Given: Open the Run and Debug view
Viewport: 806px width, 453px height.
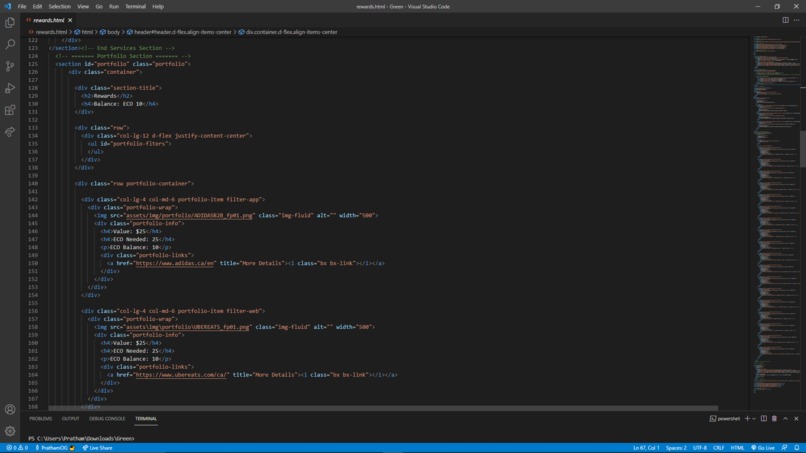Looking at the screenshot, I should (10, 88).
